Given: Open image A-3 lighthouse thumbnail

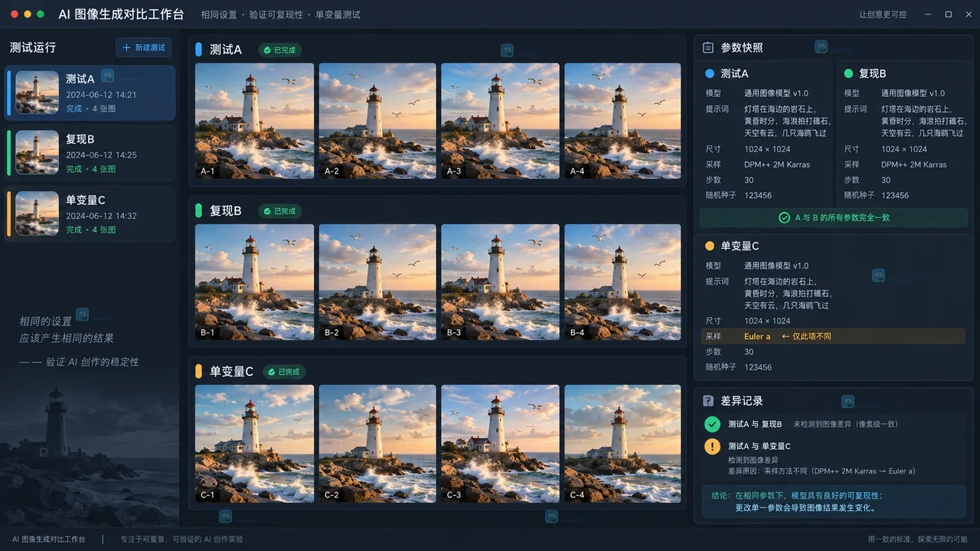Looking at the screenshot, I should 500,121.
